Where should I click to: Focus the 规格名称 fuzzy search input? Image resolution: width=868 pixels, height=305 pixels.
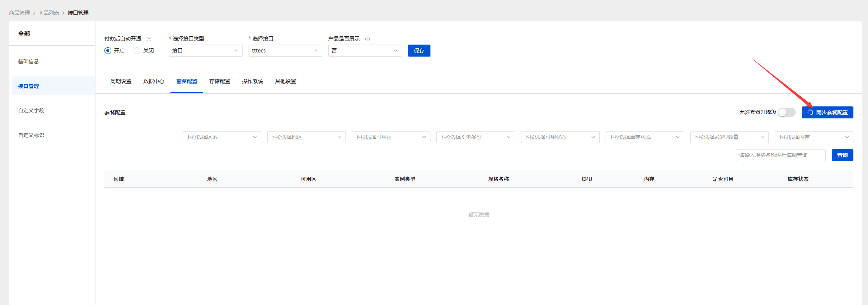781,155
